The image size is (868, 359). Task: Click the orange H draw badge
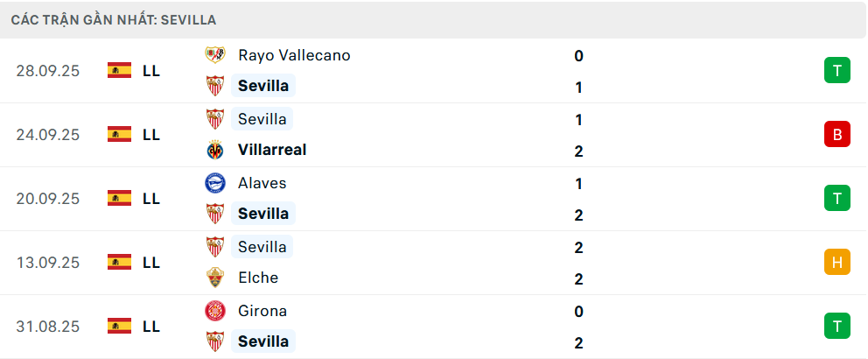point(837,262)
